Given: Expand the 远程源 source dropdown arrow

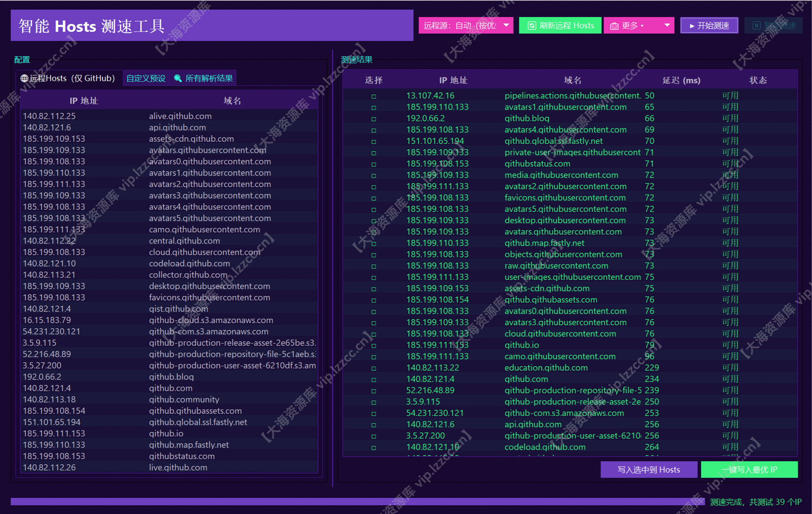Looking at the screenshot, I should 506,25.
